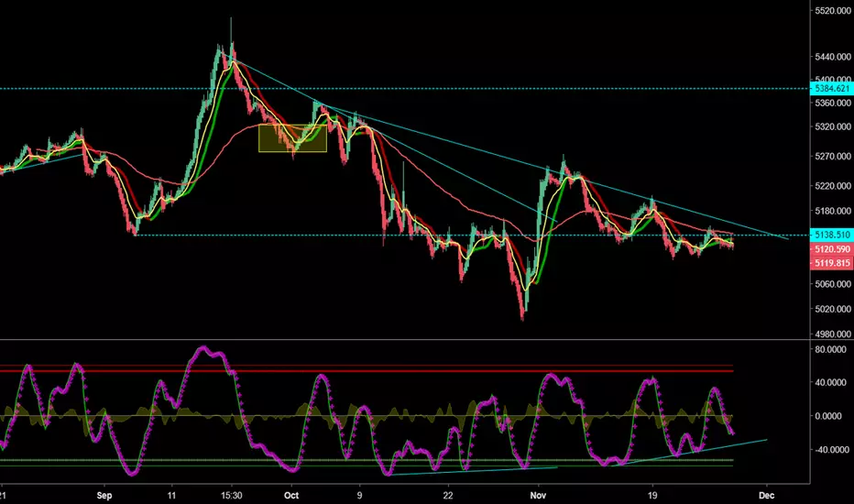This screenshot has width=854, height=504.
Task: Click the 5180.000 price axis value
Action: pyautogui.click(x=833, y=211)
